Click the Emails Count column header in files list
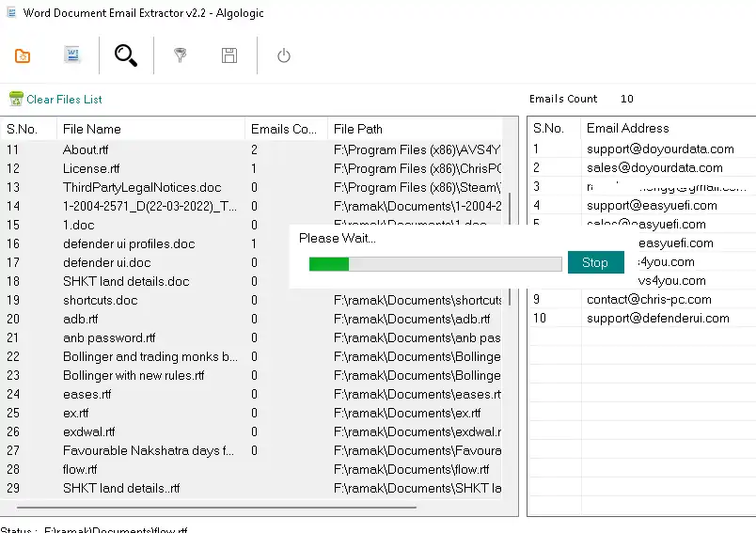The width and height of the screenshot is (756, 533). click(283, 129)
